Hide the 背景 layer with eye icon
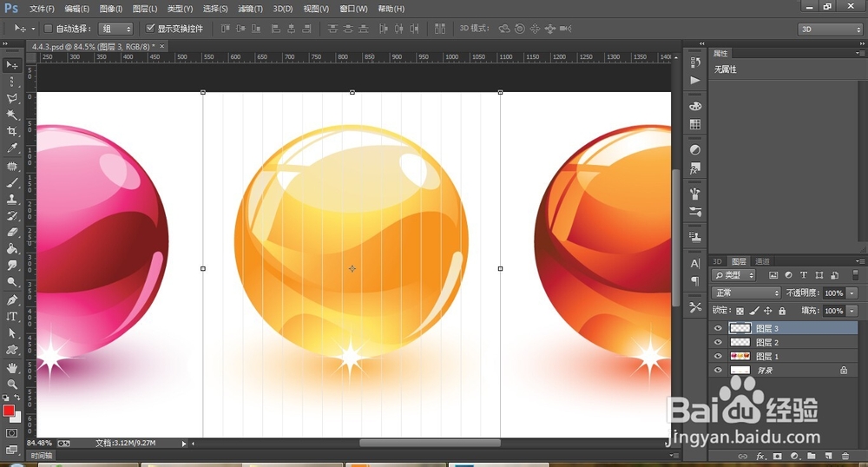 tap(718, 370)
